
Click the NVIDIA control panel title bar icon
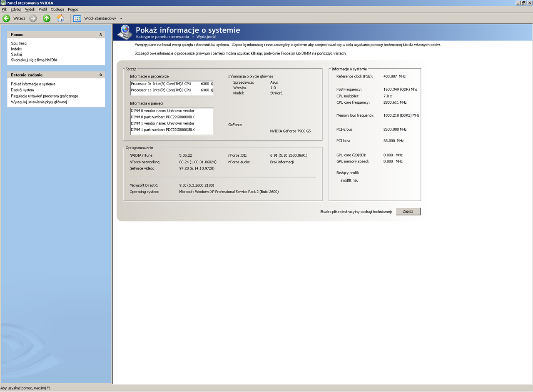click(3, 2)
